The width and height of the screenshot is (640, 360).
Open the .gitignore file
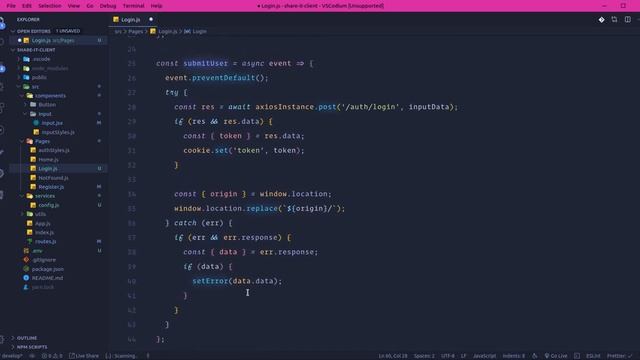[x=44, y=260]
